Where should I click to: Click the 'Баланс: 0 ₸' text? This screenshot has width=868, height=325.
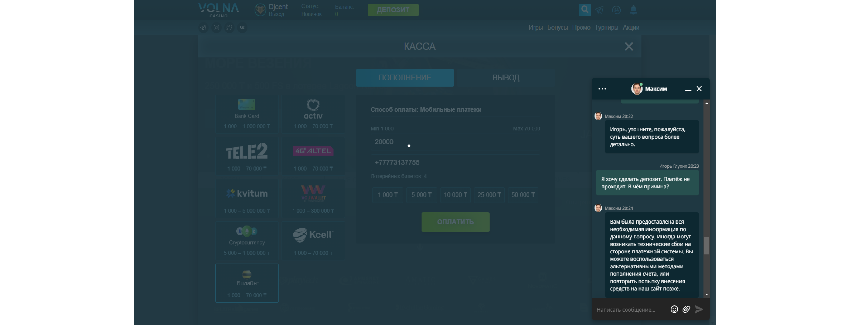coord(344,10)
